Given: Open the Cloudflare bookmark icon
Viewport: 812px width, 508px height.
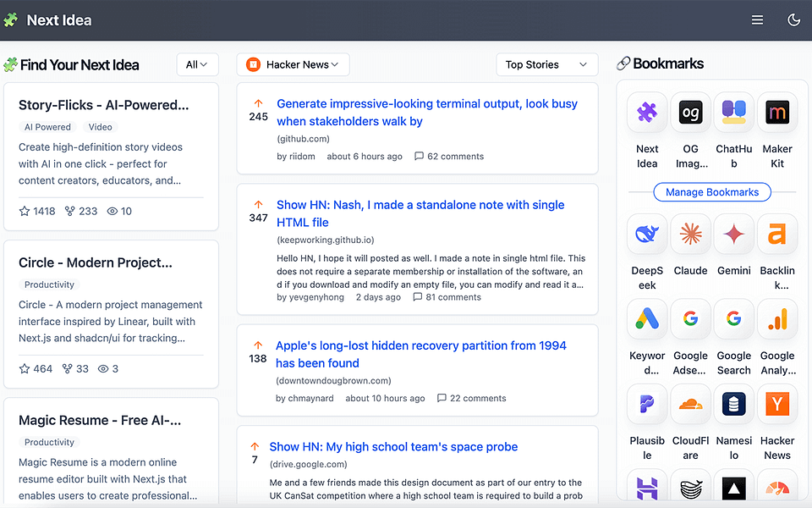Looking at the screenshot, I should coord(690,404).
